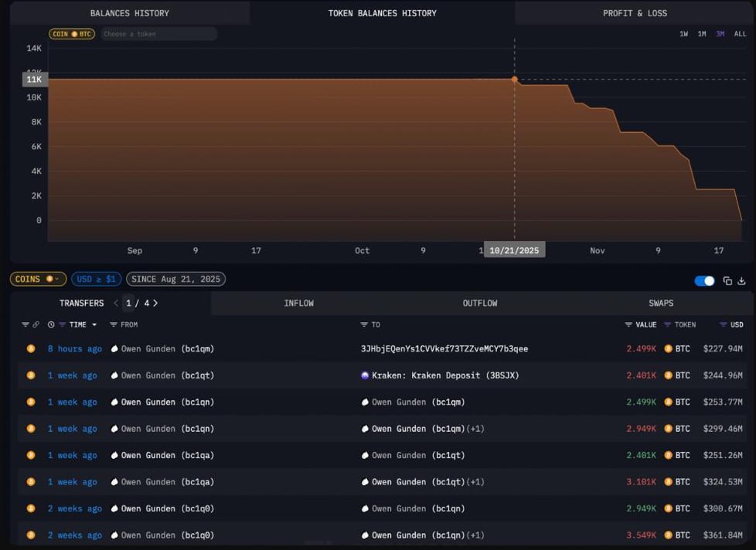Sort by the TIME column dropdown arrow
The width and height of the screenshot is (756, 550).
[x=94, y=325]
